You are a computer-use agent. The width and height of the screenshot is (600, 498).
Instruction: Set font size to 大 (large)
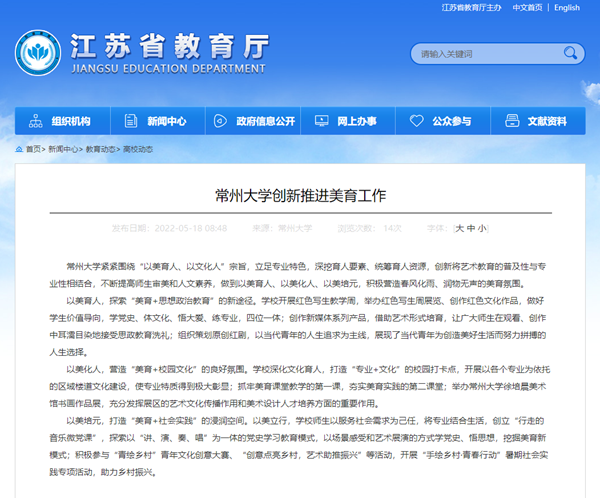[459, 228]
